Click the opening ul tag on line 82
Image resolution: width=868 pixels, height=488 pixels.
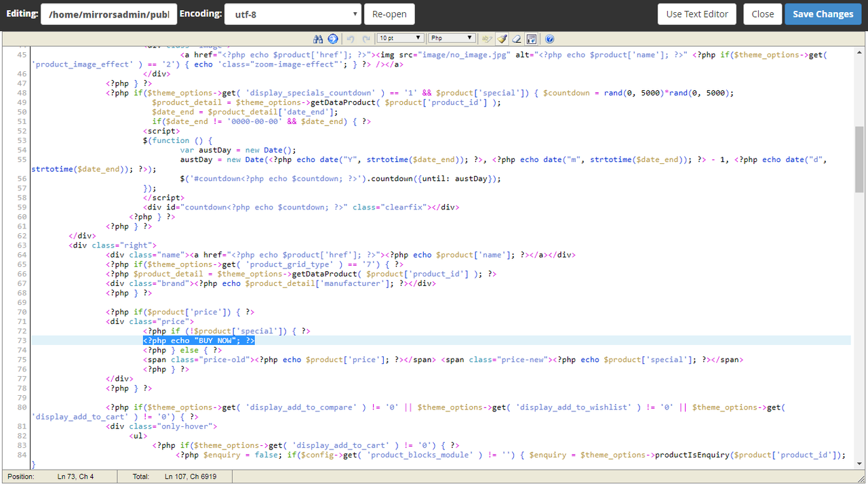(138, 436)
